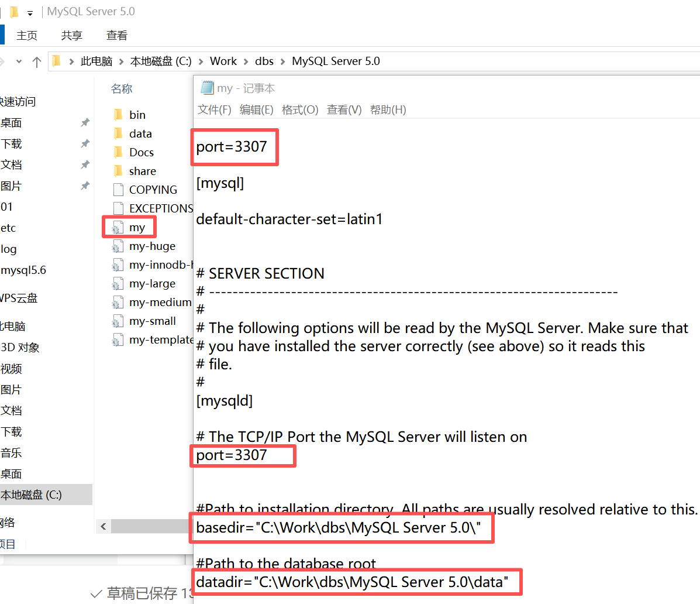Screen dimensions: 700x604
Task: Unpin 下载 using its pin icon
Action: [85, 143]
